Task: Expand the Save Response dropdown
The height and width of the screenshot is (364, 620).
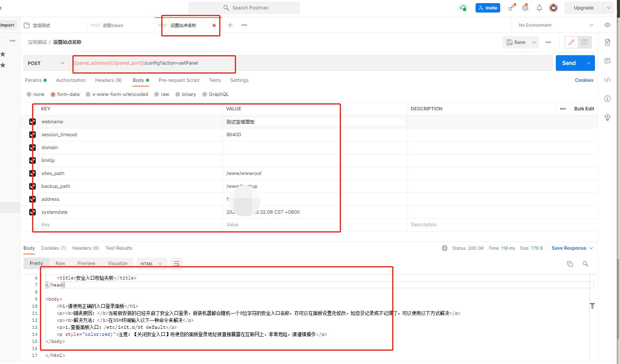Action: pyautogui.click(x=591, y=248)
